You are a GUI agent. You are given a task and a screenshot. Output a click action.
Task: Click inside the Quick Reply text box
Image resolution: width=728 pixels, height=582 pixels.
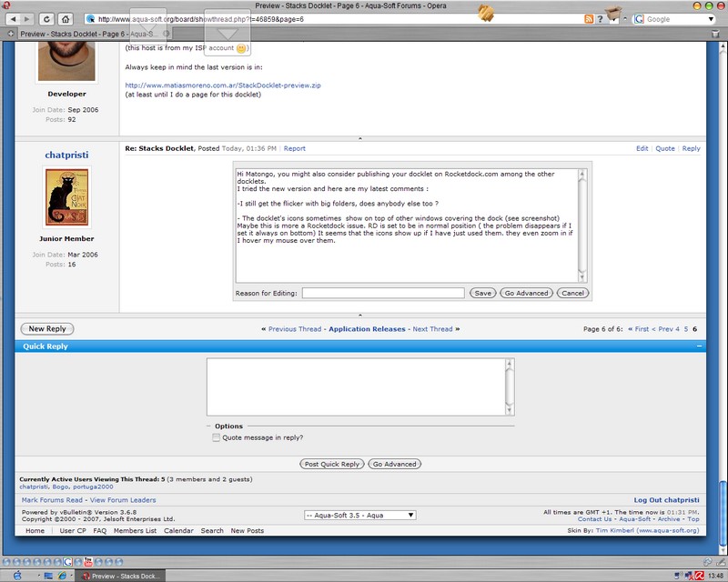[356, 387]
